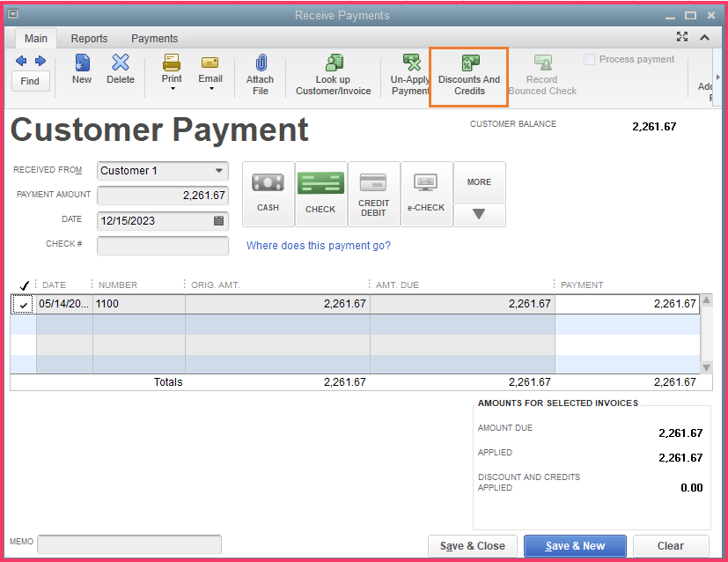728x562 pixels.
Task: Choose e-CHECK as payment method
Action: point(426,192)
